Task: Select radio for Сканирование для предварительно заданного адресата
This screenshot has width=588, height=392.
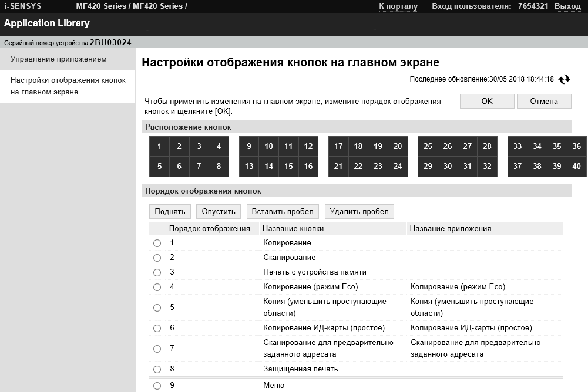Action: 157,349
